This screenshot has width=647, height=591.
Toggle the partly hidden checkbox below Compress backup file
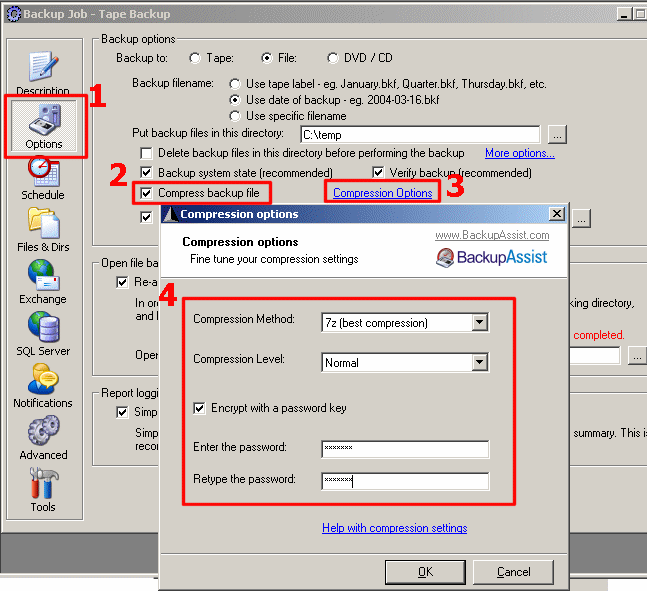pos(146,217)
